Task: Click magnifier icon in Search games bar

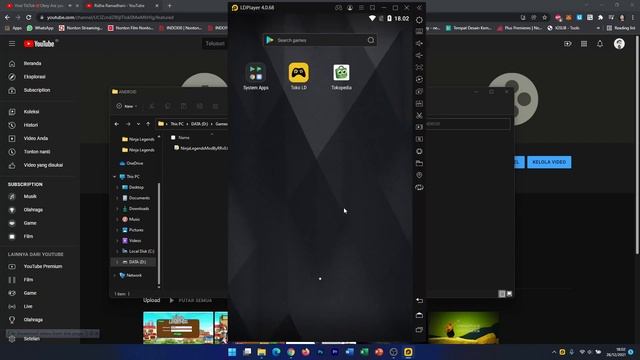Action: click(371, 40)
